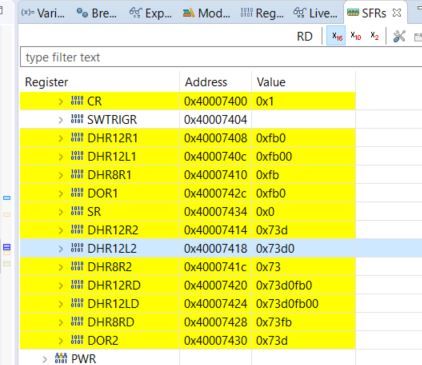Click value 0xfb00 of DHR12L1

[274, 156]
